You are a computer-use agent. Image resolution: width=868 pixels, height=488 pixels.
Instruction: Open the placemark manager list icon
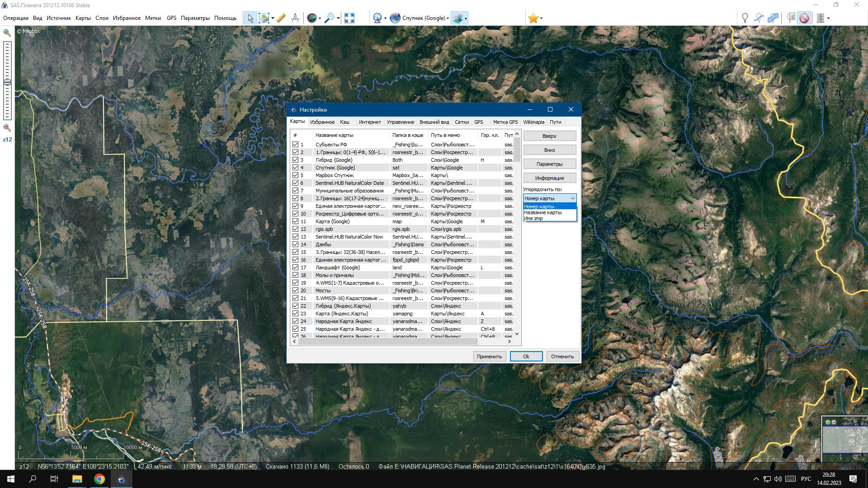click(x=791, y=18)
